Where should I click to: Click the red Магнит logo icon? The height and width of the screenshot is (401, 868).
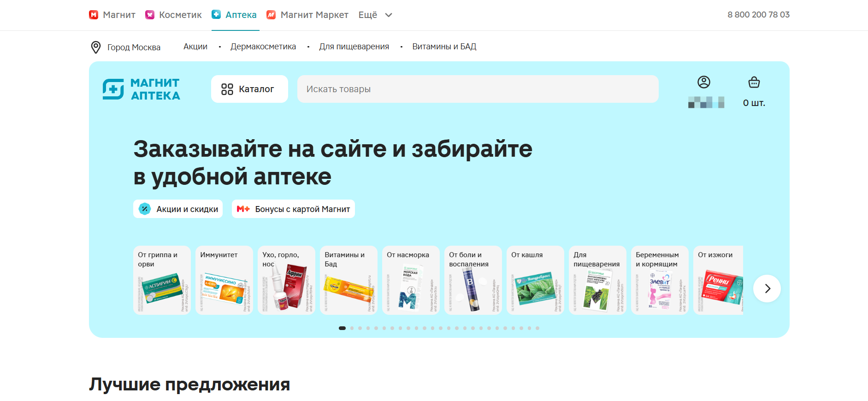pyautogui.click(x=94, y=15)
